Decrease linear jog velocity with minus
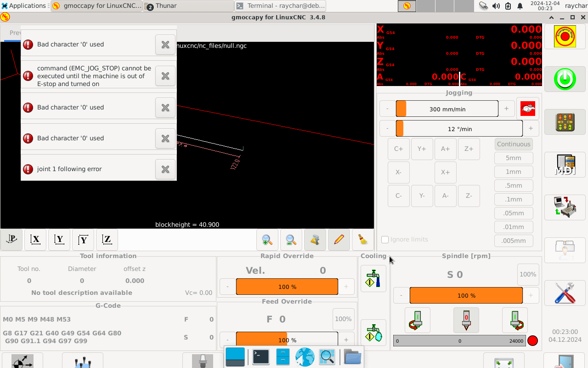 [388, 109]
